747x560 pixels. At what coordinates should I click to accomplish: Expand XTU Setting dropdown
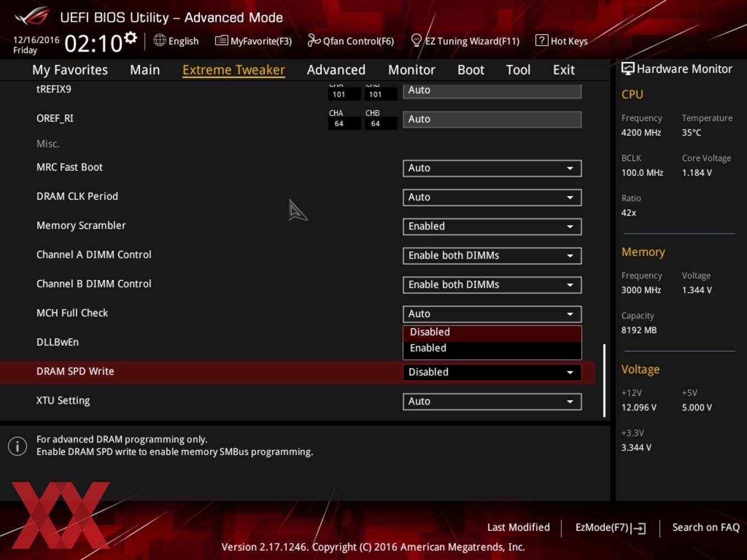492,401
